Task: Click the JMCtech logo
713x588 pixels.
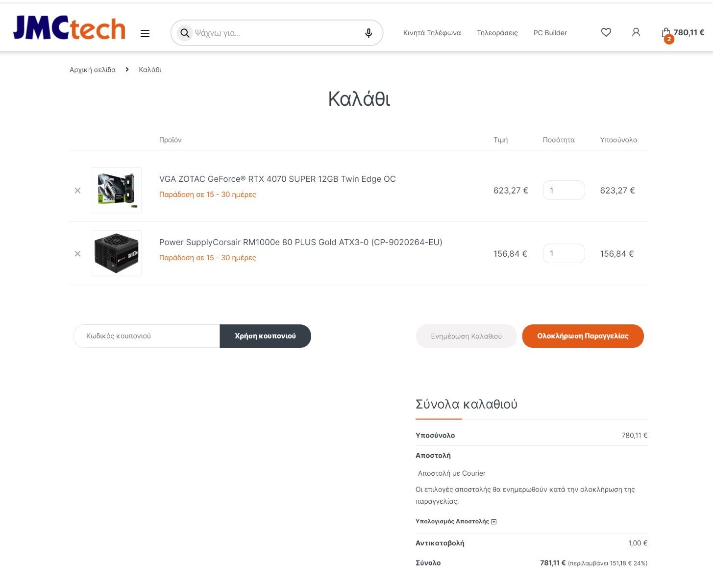Action: (x=69, y=27)
